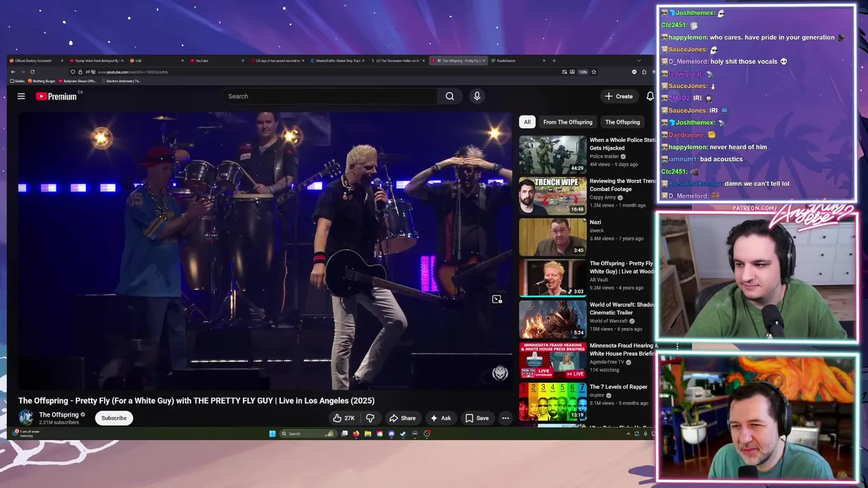868x488 pixels.
Task: Open Windows Start menu
Action: [x=272, y=434]
